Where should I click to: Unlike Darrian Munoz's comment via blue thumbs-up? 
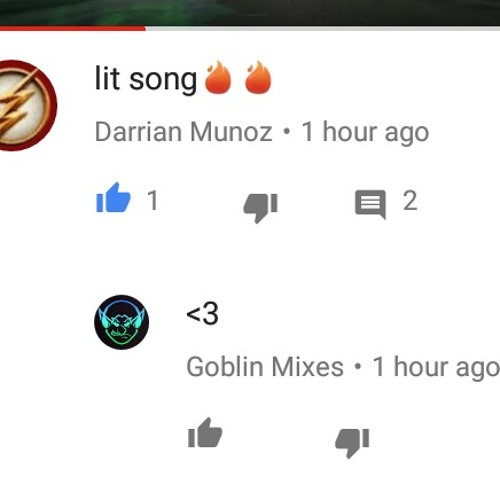click(x=113, y=198)
